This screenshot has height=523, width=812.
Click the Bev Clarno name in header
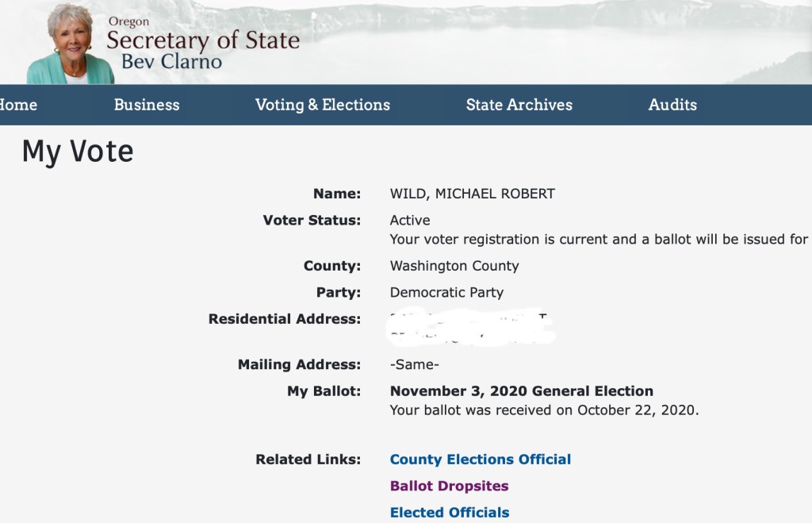click(171, 62)
